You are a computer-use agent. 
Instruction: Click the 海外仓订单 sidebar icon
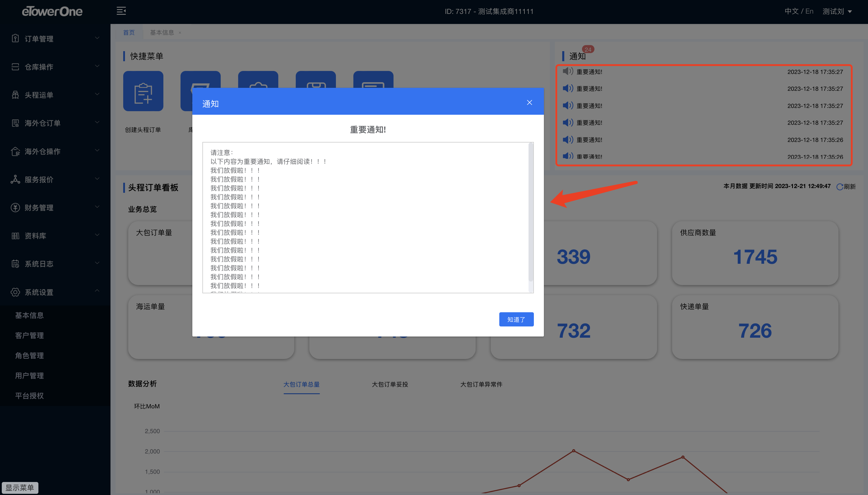tap(15, 123)
